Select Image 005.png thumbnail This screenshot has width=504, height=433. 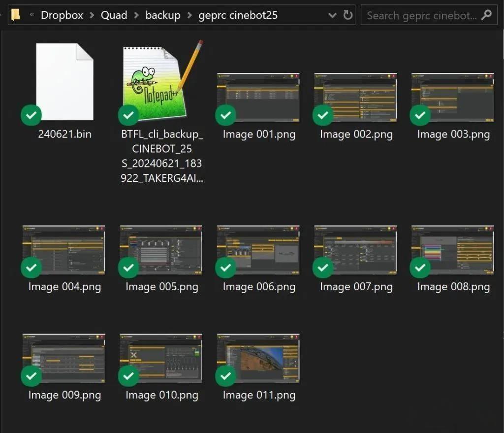click(x=161, y=250)
